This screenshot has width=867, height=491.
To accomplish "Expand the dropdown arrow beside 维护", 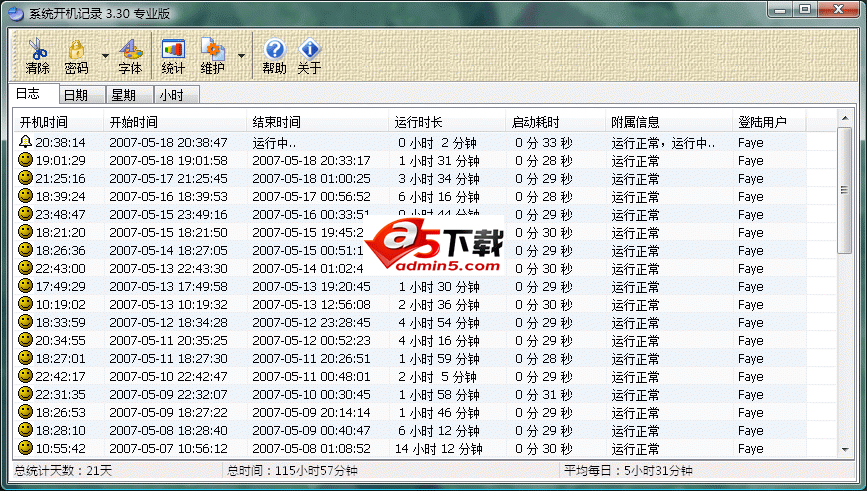I will point(241,56).
